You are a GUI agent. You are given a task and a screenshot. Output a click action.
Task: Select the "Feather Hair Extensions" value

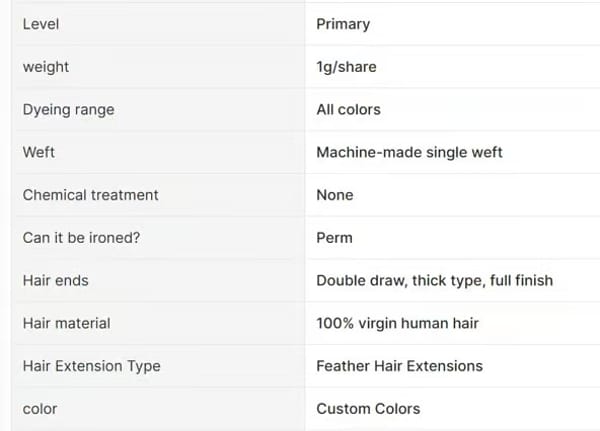399,366
